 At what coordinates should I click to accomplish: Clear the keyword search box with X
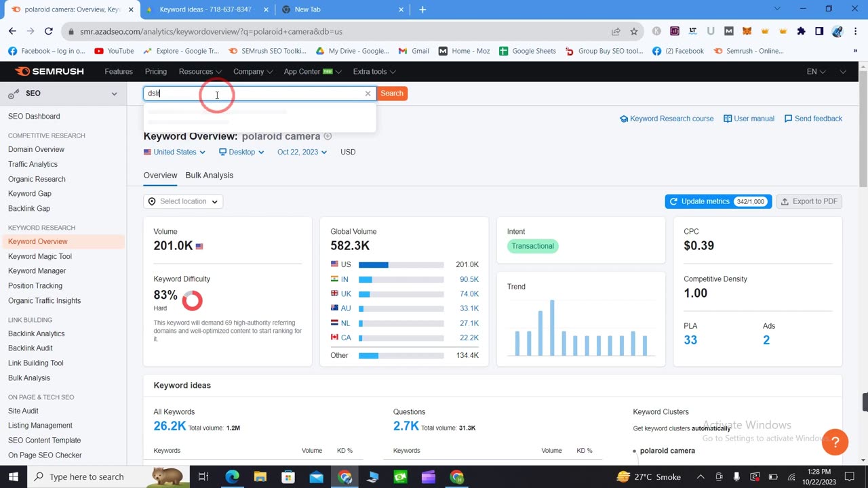pos(368,94)
